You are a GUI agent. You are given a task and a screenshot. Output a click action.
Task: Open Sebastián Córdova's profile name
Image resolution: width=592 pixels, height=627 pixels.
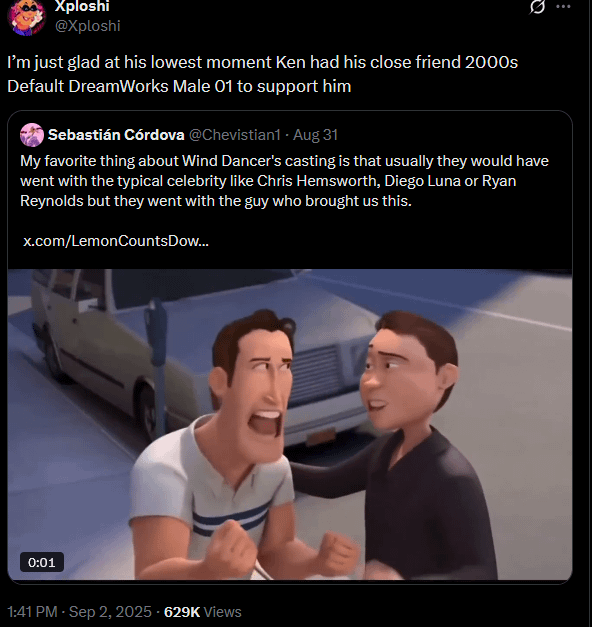click(x=116, y=135)
